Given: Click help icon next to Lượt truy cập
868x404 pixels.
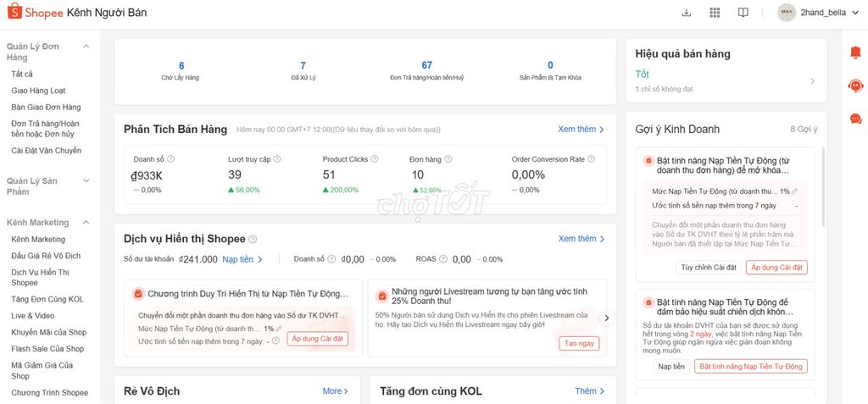Looking at the screenshot, I should click(x=277, y=159).
